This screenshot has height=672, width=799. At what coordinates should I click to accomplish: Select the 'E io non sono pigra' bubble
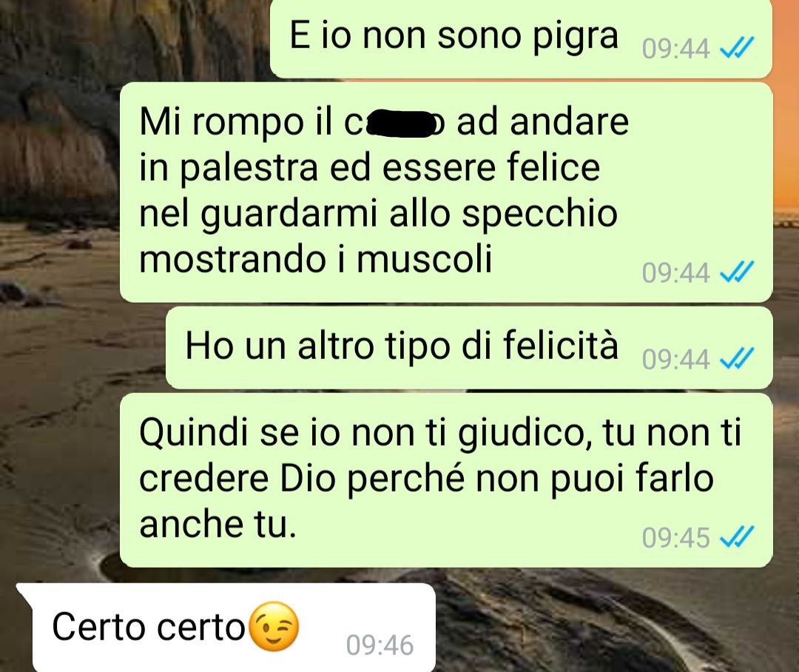click(521, 38)
